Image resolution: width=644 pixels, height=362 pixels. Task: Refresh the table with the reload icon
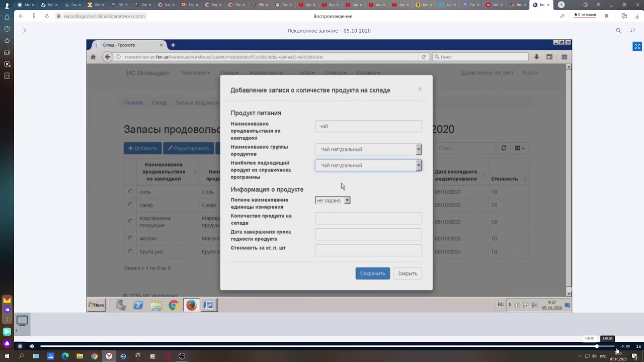coord(504,148)
